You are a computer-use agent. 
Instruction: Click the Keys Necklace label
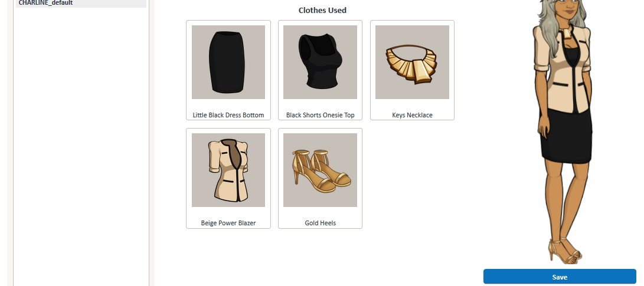[x=413, y=115]
